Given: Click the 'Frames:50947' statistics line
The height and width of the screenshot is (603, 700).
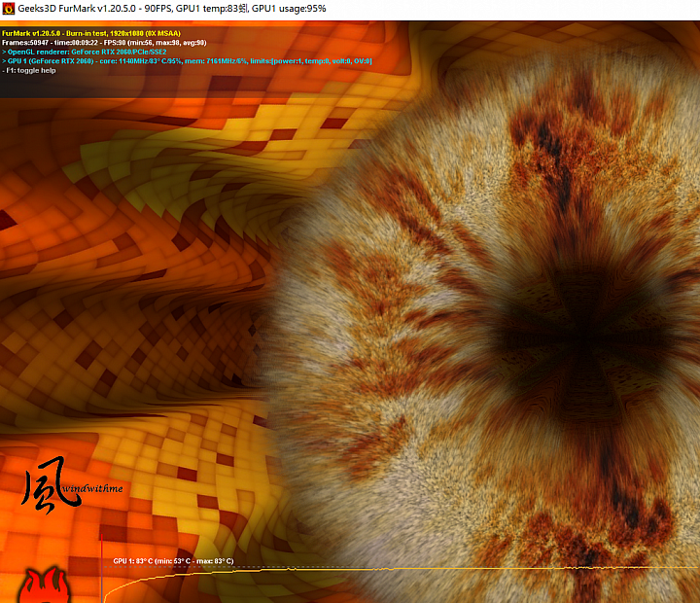Looking at the screenshot, I should [x=104, y=43].
